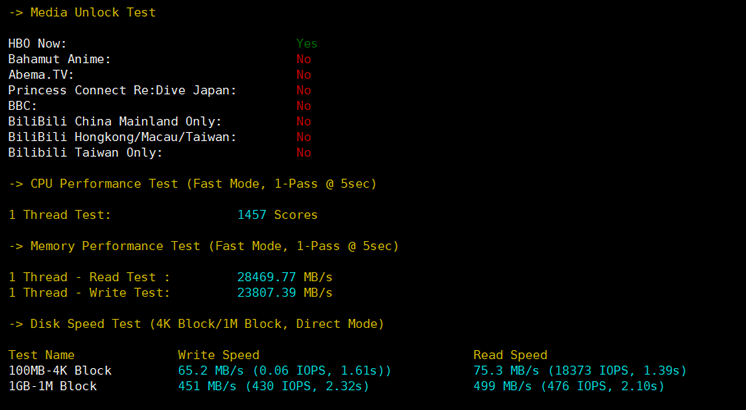Click BiliBili China Mainland Only text
This screenshot has height=410, width=746.
click(x=115, y=122)
